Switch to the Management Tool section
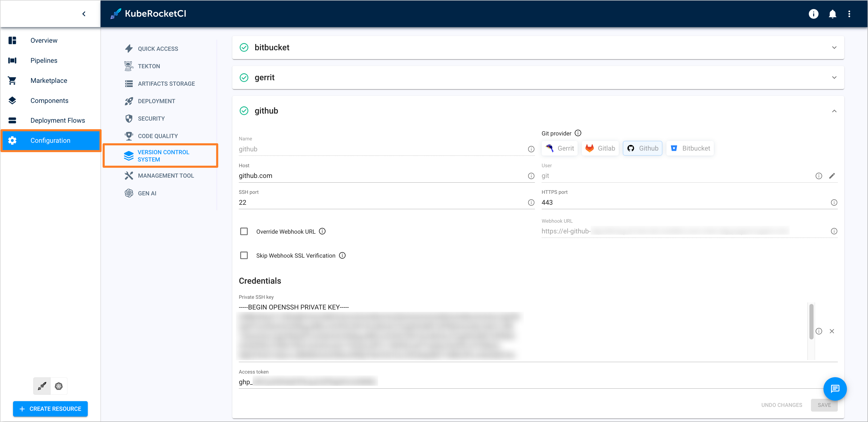This screenshot has width=868, height=422. pos(166,175)
